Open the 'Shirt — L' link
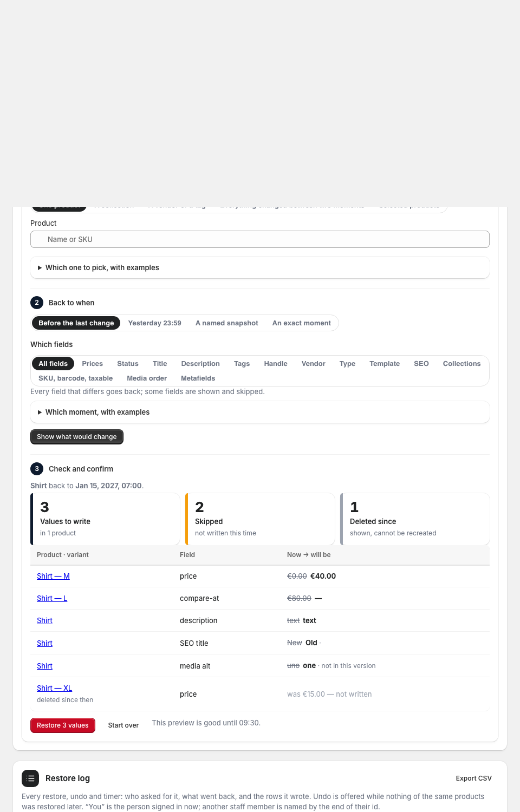Screen dimensions: 520x812 [x=52, y=598]
